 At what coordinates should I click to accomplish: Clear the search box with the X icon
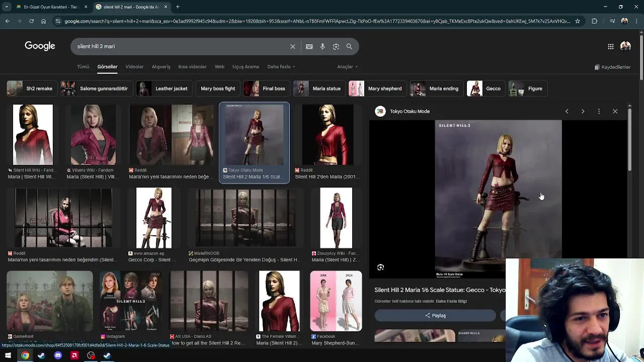[293, 46]
